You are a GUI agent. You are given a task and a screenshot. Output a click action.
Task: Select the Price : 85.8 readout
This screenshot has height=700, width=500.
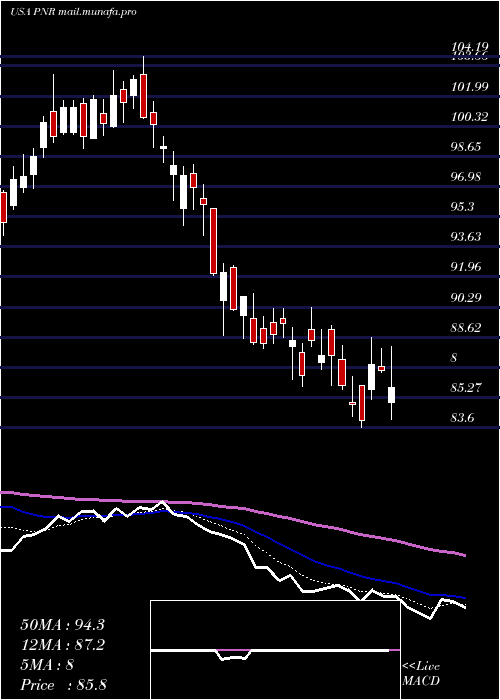(63, 685)
